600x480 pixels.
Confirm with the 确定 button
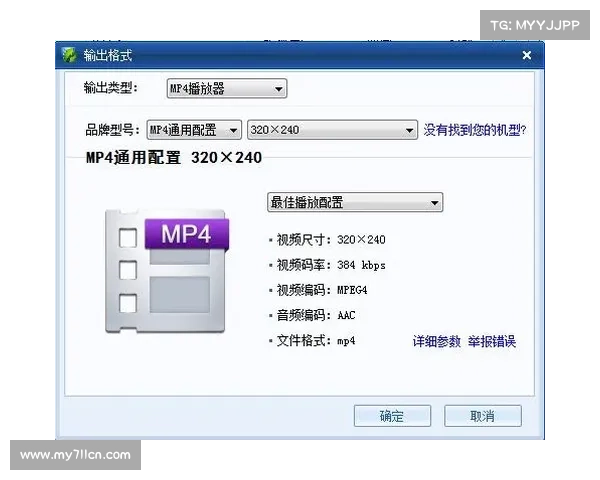392,416
